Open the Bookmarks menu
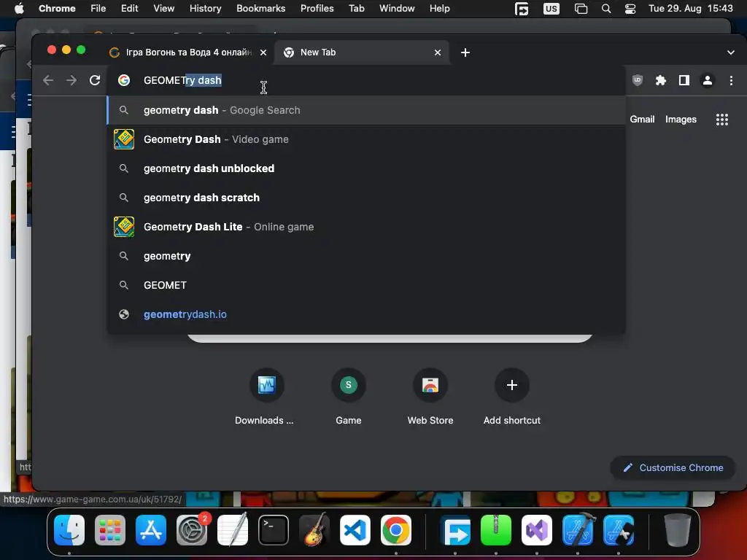 pos(260,9)
